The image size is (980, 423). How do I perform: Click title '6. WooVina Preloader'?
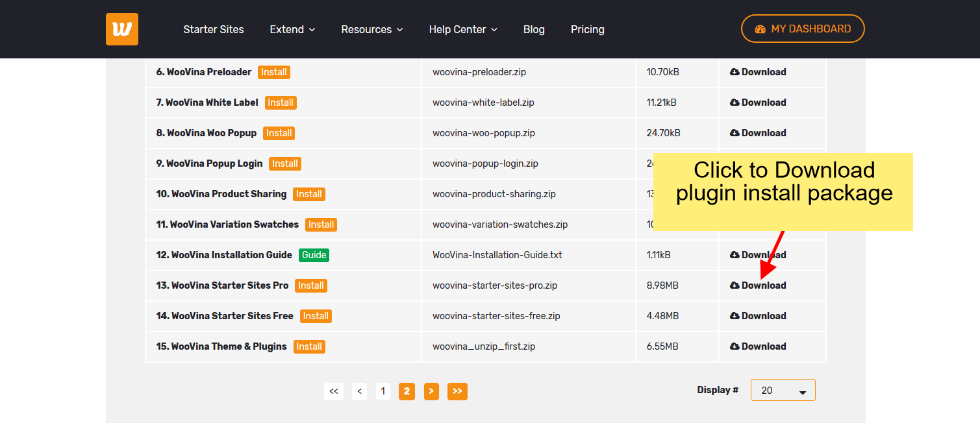click(204, 72)
